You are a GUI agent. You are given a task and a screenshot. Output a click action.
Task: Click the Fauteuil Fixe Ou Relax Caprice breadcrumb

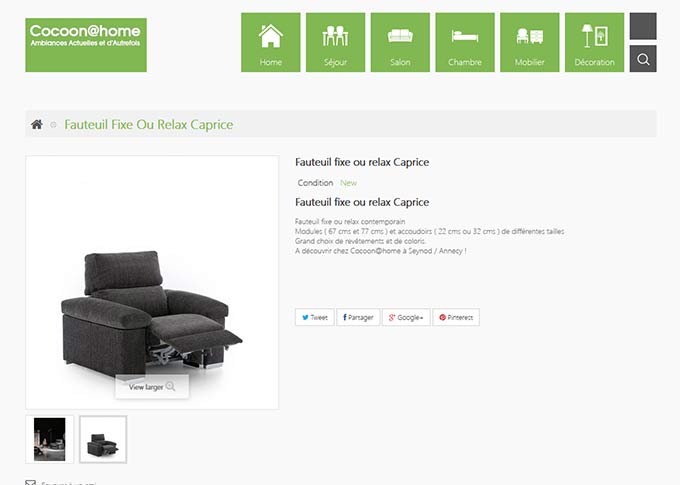pyautogui.click(x=149, y=125)
